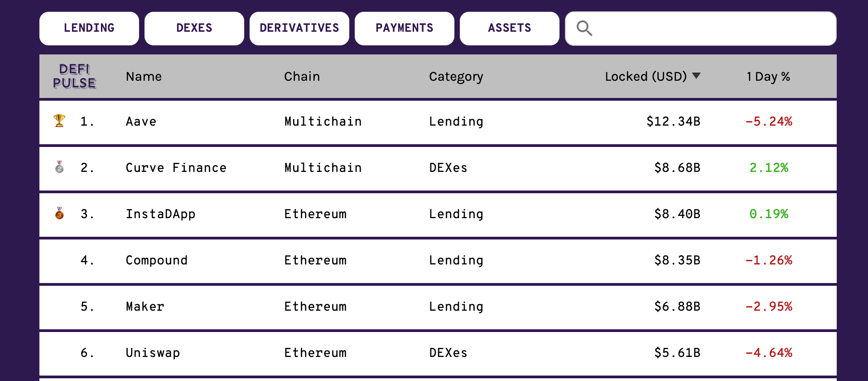
Task: Click inside the search input field
Action: 711,29
